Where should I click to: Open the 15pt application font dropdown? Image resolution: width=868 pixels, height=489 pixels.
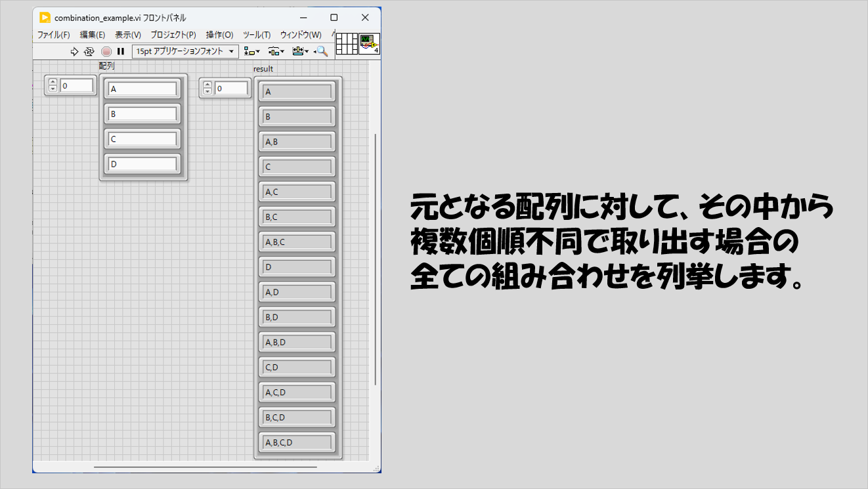tap(185, 51)
